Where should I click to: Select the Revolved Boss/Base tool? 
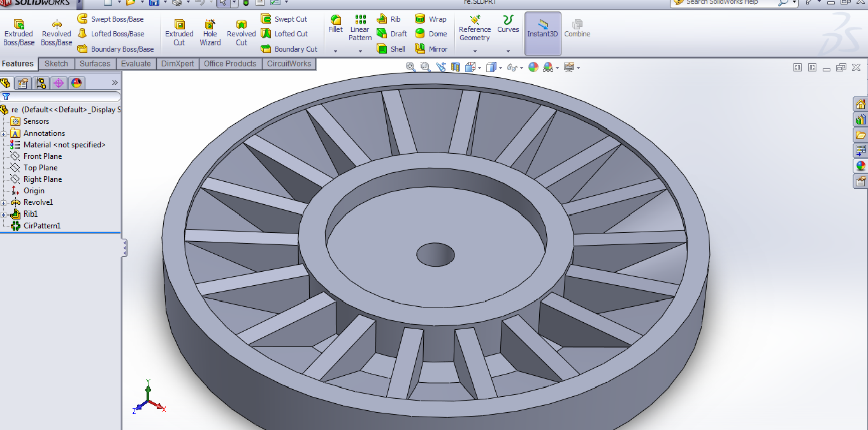click(57, 33)
